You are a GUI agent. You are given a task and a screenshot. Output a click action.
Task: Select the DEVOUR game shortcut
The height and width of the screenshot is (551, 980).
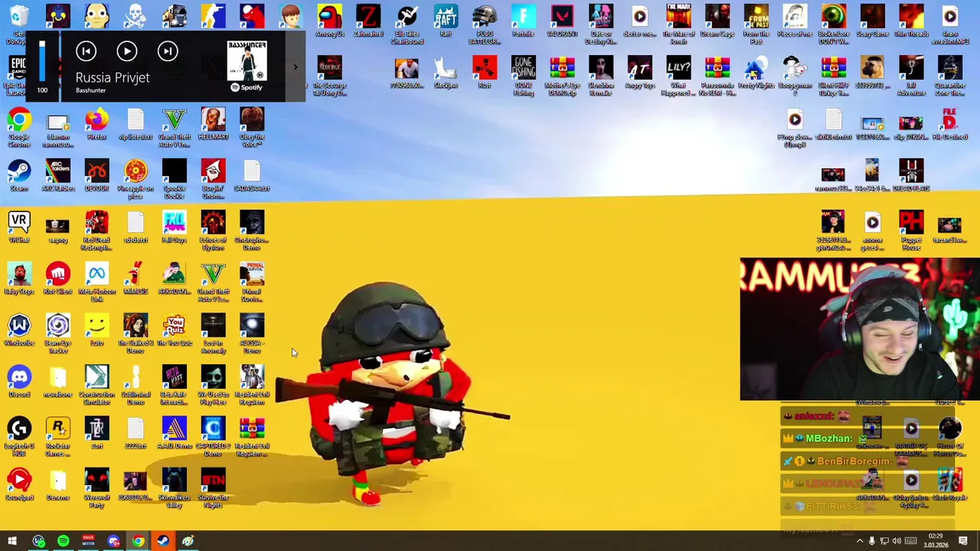point(96,177)
